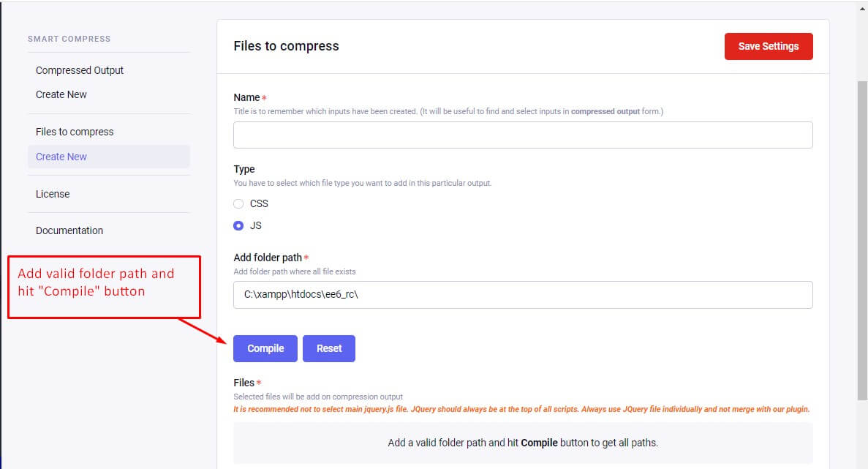Click the Reset button
Viewport: 868px width, 469px height.
[328, 348]
